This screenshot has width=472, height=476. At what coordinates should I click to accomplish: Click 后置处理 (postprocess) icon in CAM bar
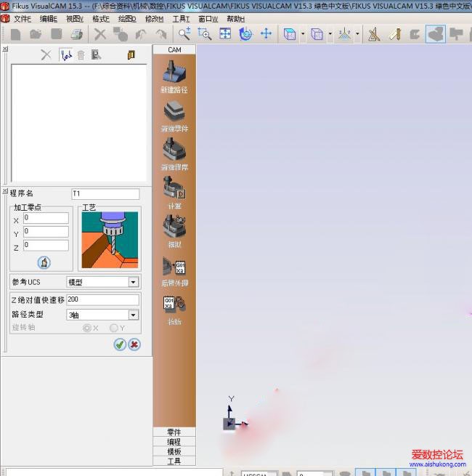coord(174,271)
